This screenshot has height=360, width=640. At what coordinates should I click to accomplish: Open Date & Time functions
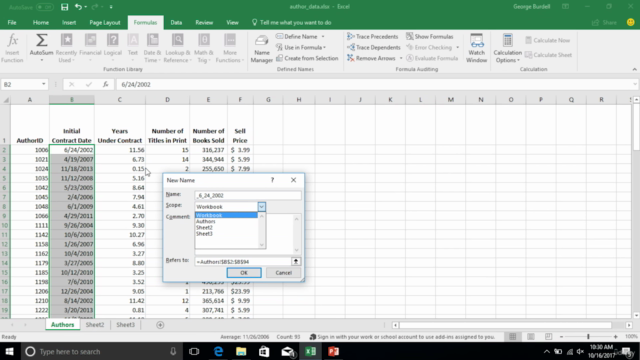click(x=152, y=48)
